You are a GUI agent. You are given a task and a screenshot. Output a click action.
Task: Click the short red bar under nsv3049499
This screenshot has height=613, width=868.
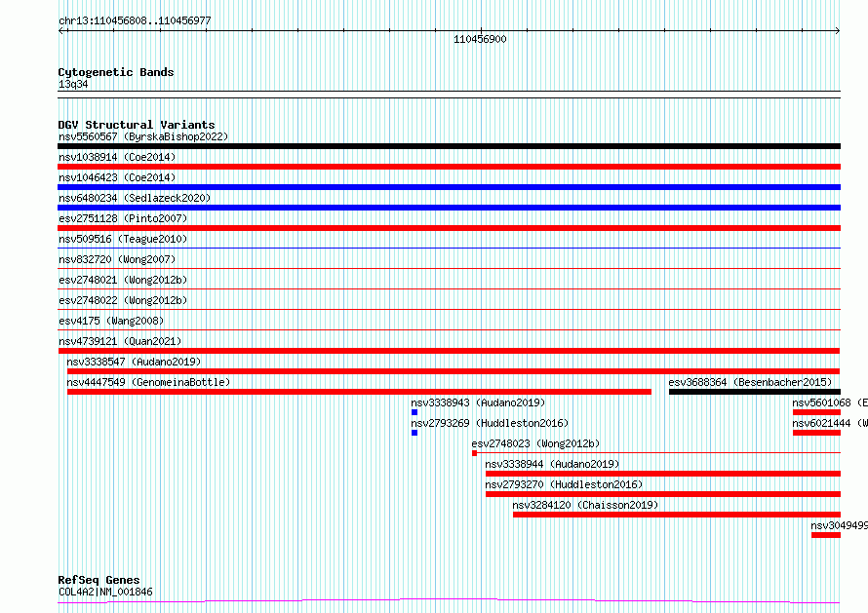826,536
